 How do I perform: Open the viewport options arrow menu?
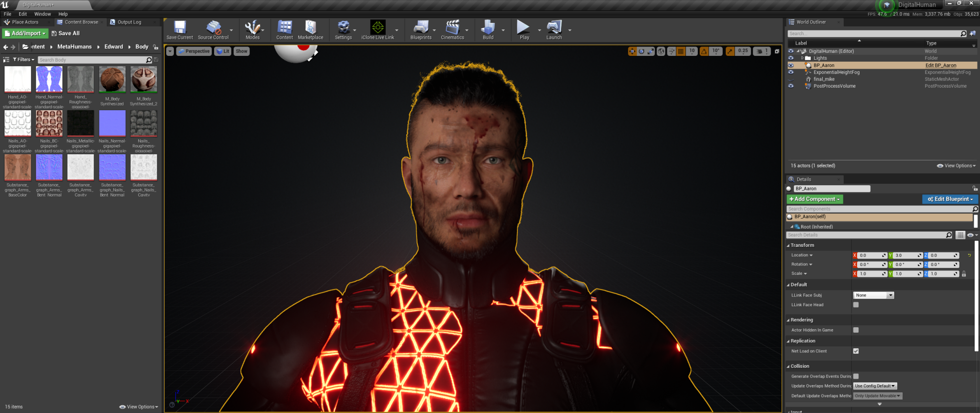(170, 51)
